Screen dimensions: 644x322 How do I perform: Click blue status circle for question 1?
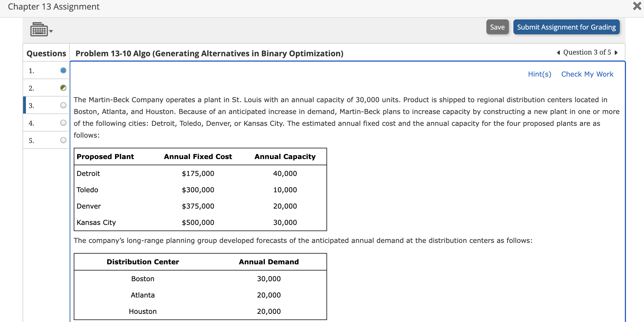pos(63,70)
